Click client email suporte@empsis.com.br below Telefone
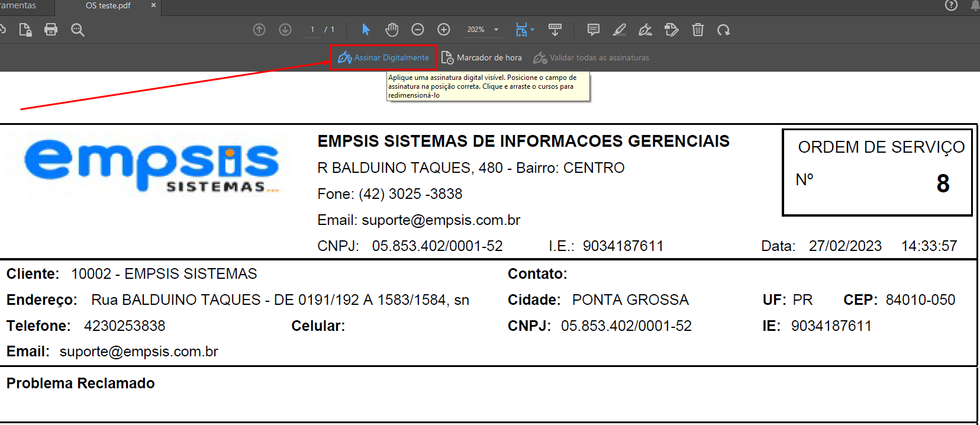The image size is (980, 425). 138,352
